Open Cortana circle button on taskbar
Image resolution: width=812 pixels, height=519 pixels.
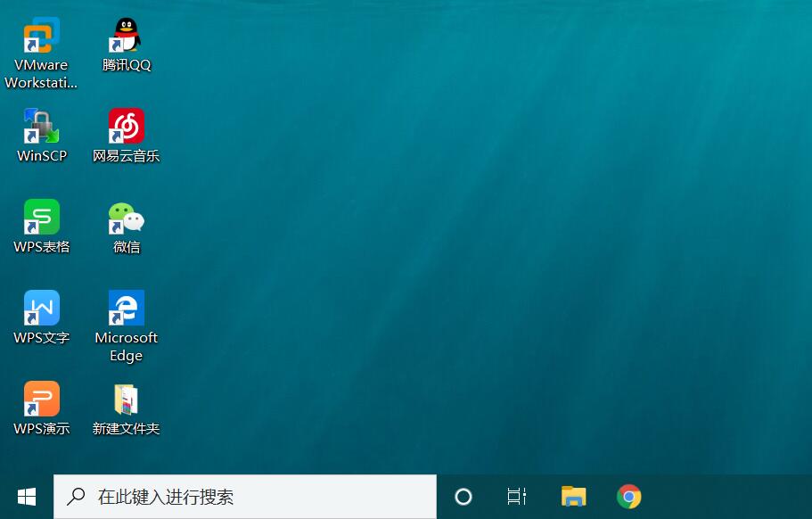(x=463, y=497)
